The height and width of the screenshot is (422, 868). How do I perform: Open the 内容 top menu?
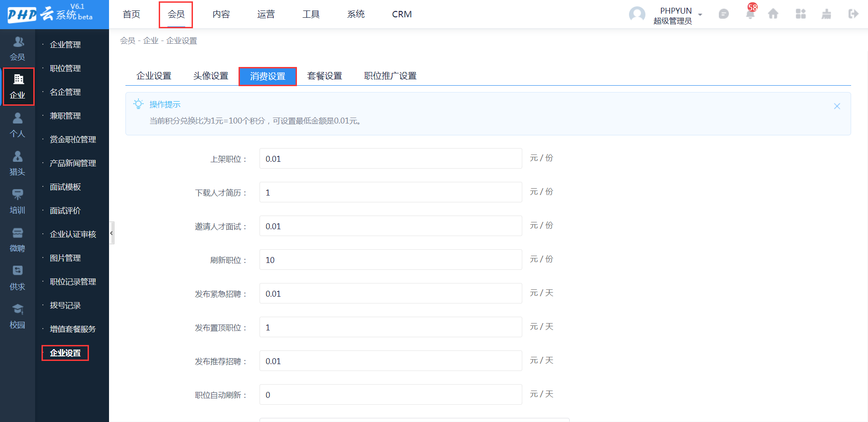(221, 14)
